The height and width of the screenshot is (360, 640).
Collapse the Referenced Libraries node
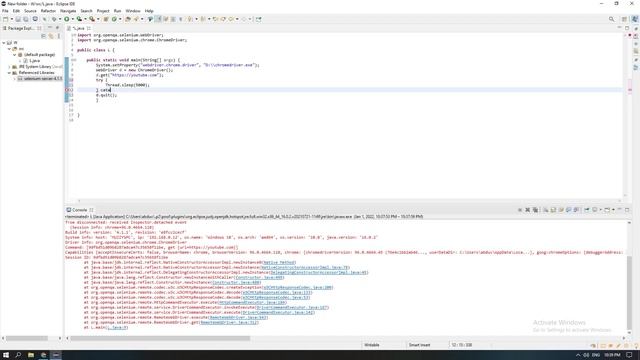point(9,72)
